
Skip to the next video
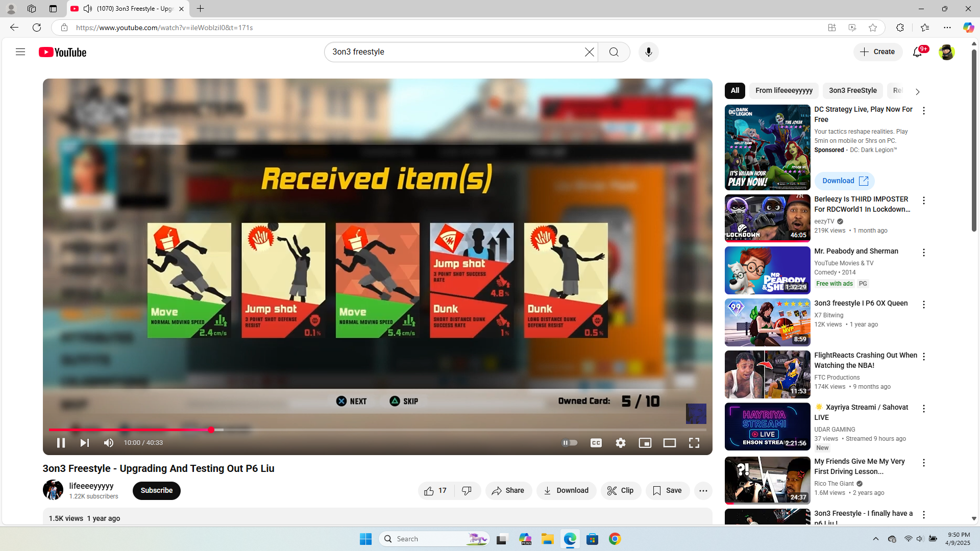point(85,443)
